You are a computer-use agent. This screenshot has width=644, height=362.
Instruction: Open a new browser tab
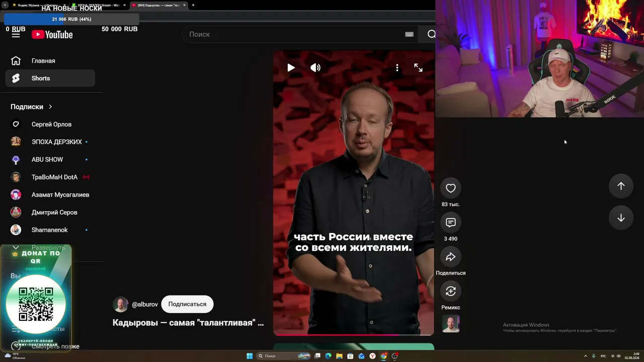coord(193,5)
